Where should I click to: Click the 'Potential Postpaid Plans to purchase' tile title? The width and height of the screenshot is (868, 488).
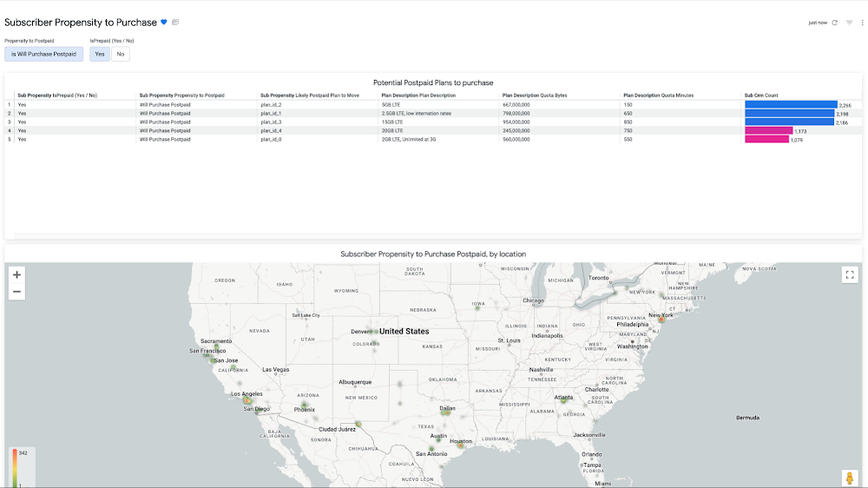(x=433, y=82)
